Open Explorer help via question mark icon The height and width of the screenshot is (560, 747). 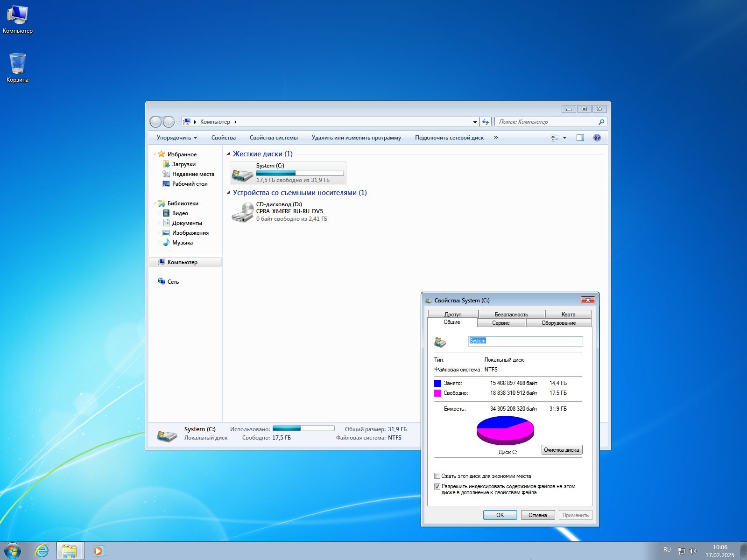coord(597,137)
